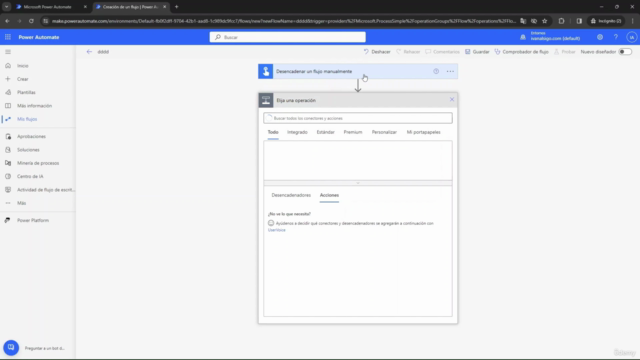
Task: Open the chatbot Preguntar a un bot
Action: [x=11, y=348]
